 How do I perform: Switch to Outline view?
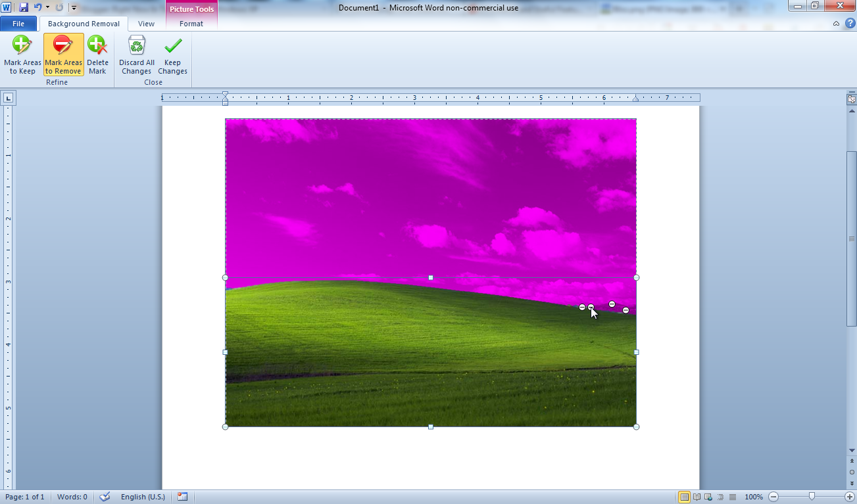tap(721, 497)
